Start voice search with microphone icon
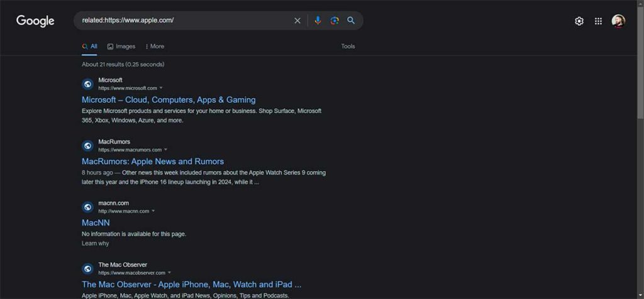The image size is (644, 299). tap(318, 21)
